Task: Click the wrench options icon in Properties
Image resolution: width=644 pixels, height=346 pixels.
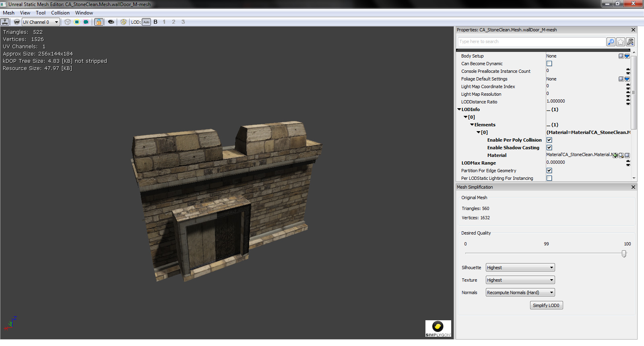Action: pyautogui.click(x=630, y=42)
